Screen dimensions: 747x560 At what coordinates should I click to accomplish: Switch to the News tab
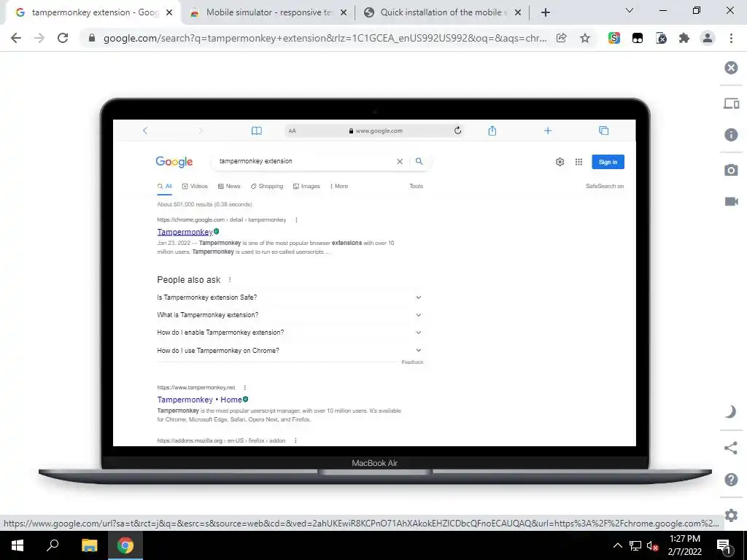228,186
